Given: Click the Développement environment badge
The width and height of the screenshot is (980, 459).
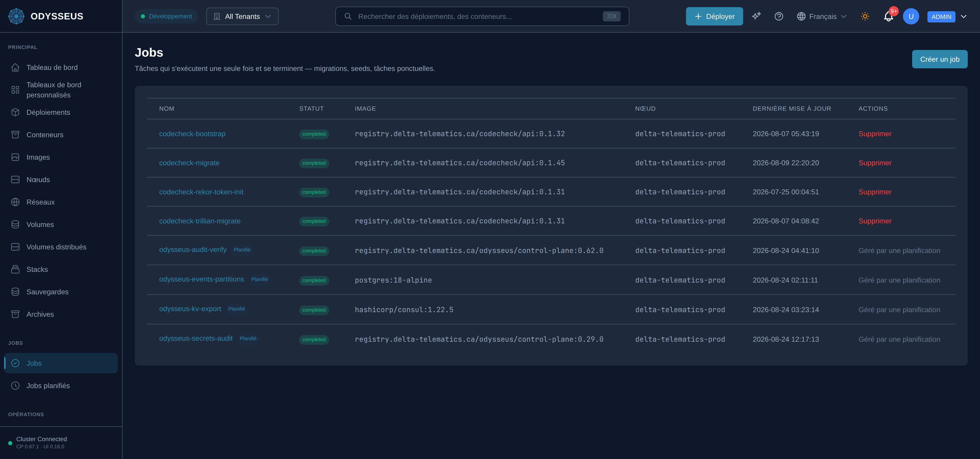Looking at the screenshot, I should [x=166, y=16].
